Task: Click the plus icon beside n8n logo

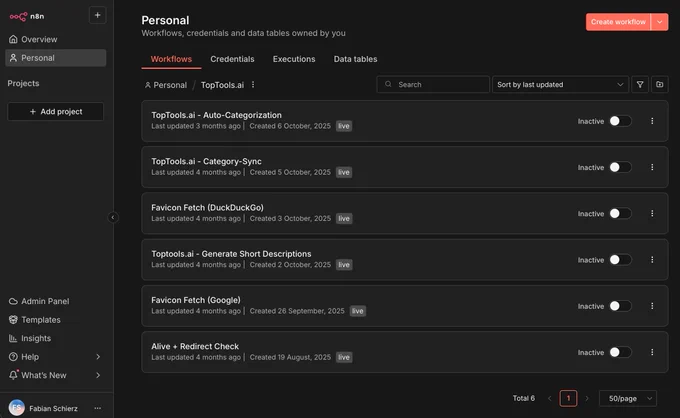Action: 98,15
